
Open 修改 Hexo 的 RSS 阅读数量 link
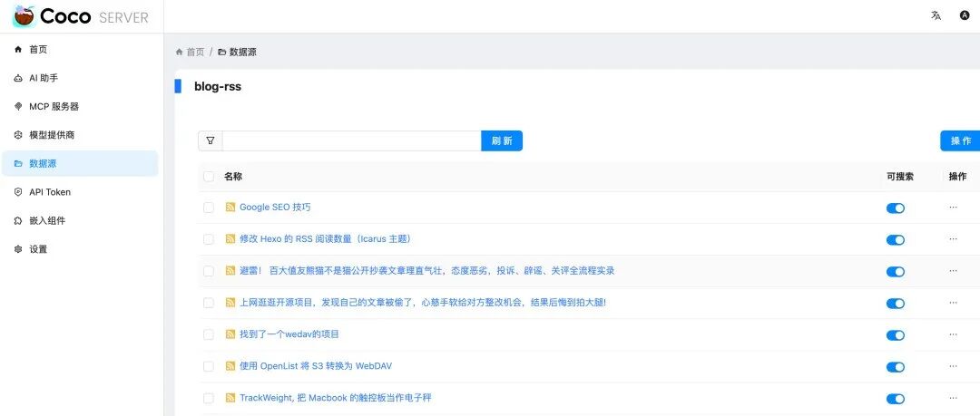point(326,239)
